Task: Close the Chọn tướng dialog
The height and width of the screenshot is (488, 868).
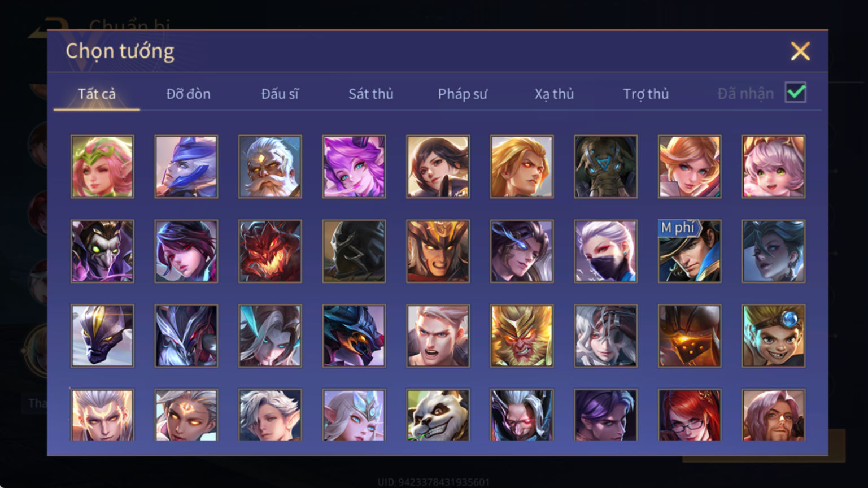Action: click(800, 51)
